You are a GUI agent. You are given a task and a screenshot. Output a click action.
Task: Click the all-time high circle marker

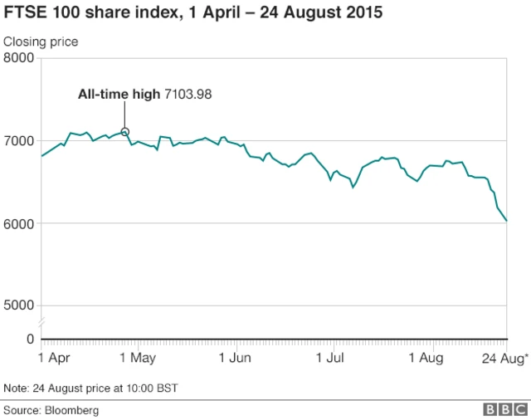(x=125, y=131)
